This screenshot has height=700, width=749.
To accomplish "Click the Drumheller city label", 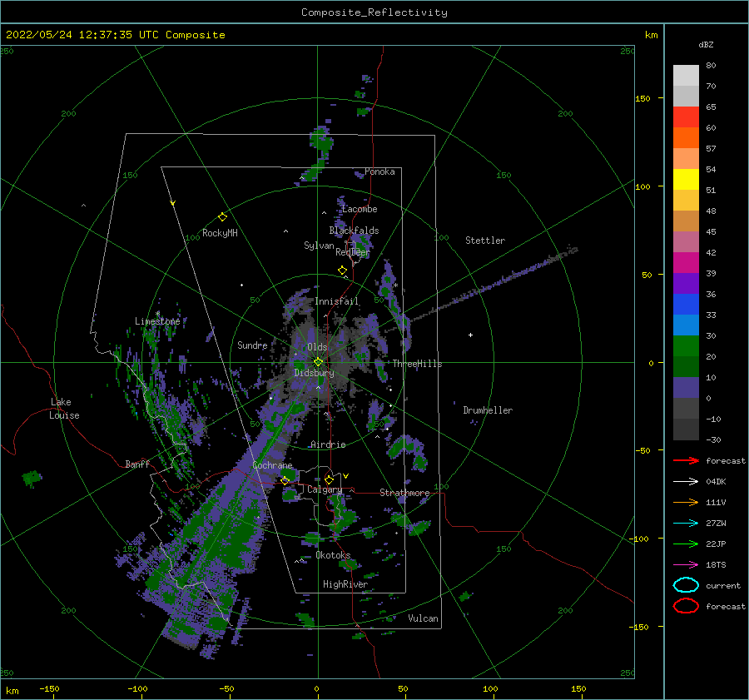I will pos(488,410).
